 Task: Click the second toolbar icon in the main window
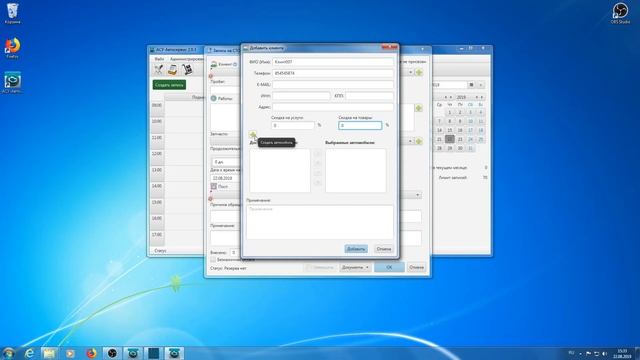(173, 70)
